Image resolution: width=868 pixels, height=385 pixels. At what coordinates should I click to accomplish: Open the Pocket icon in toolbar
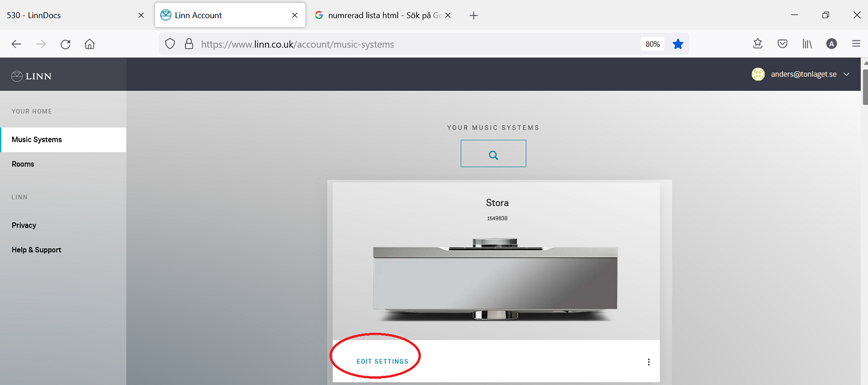pyautogui.click(x=782, y=44)
